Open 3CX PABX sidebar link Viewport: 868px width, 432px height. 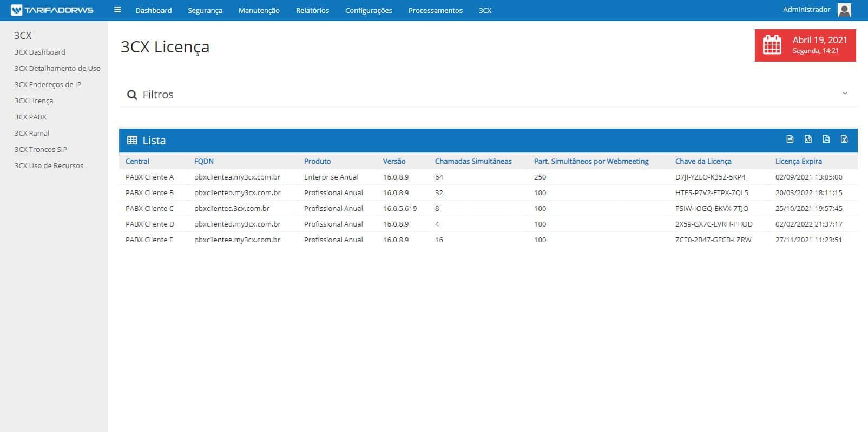30,117
